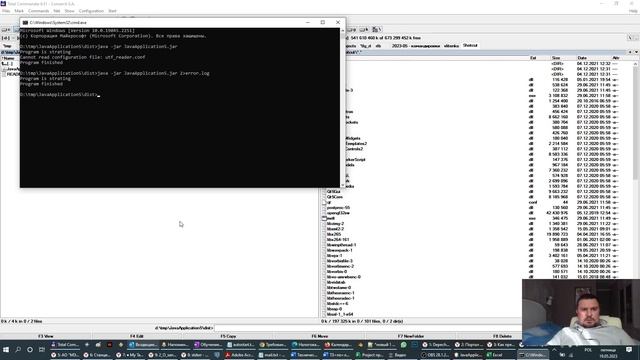
Task: Open the Files menu in Total Commander
Action: (6, 11)
